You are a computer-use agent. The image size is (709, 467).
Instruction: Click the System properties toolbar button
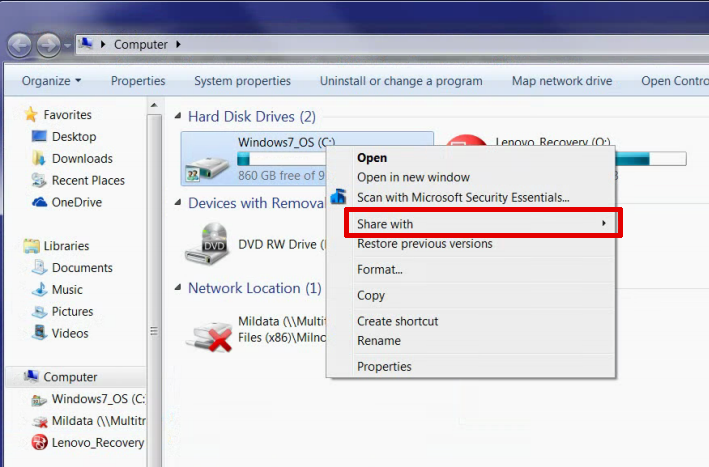click(242, 81)
